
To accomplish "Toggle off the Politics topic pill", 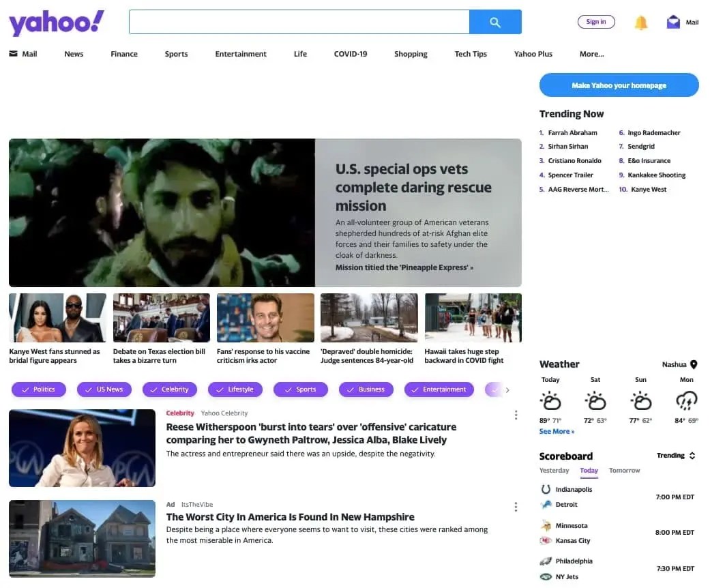I will click(x=39, y=389).
